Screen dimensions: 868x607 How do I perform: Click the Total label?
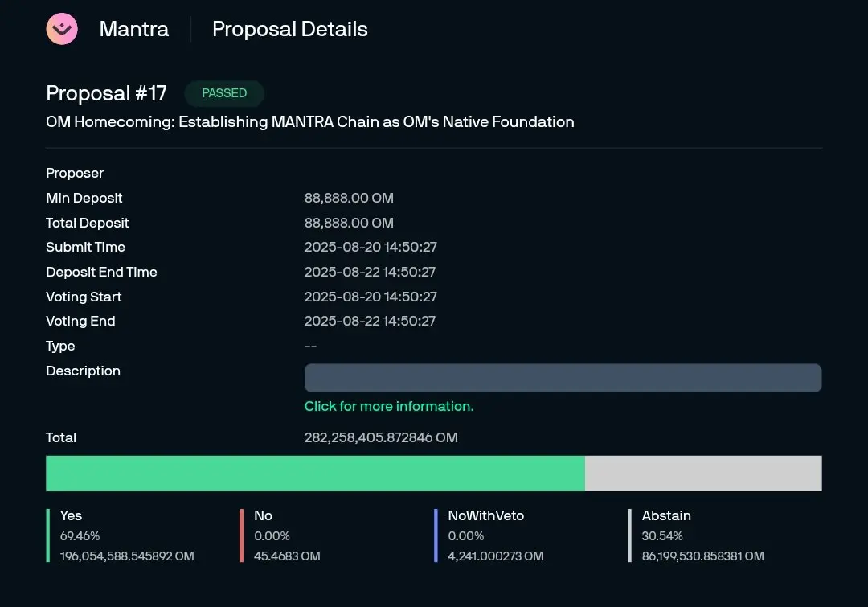[61, 437]
